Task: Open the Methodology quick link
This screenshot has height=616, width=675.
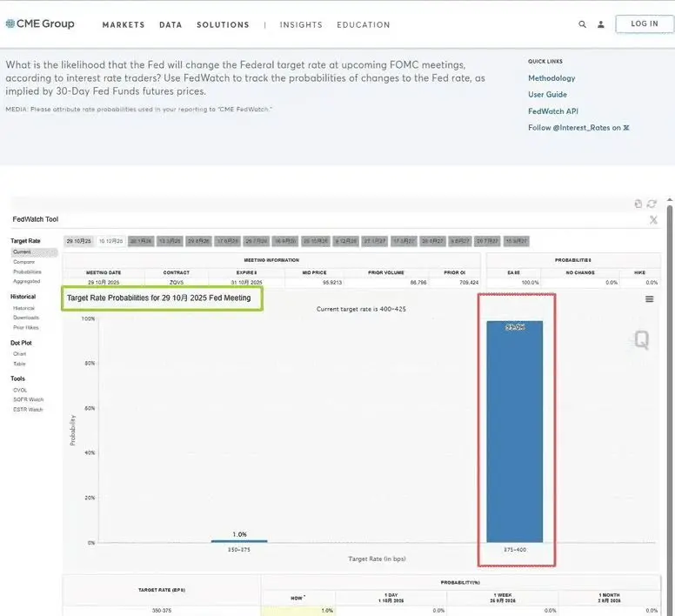Action: (551, 78)
